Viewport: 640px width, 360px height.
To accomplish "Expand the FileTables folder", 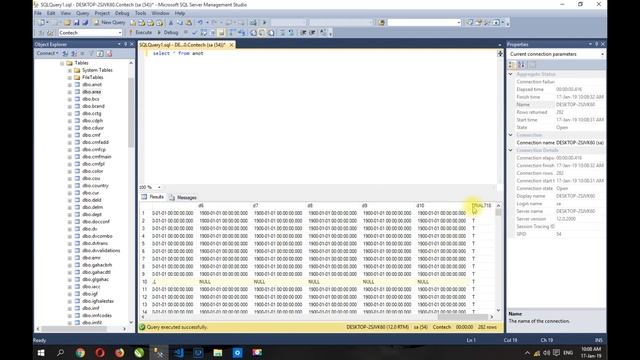I will [x=70, y=78].
